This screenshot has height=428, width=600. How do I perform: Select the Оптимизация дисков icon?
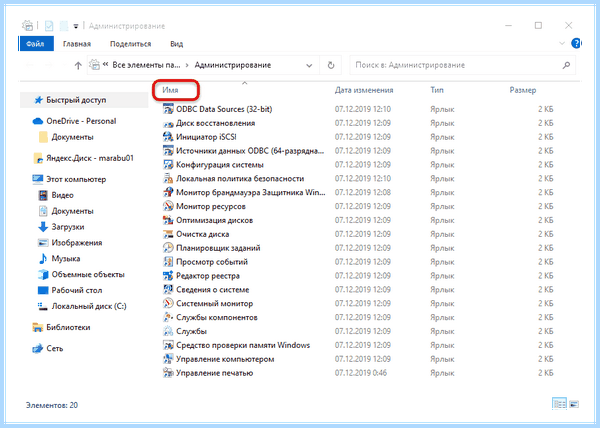tap(168, 220)
